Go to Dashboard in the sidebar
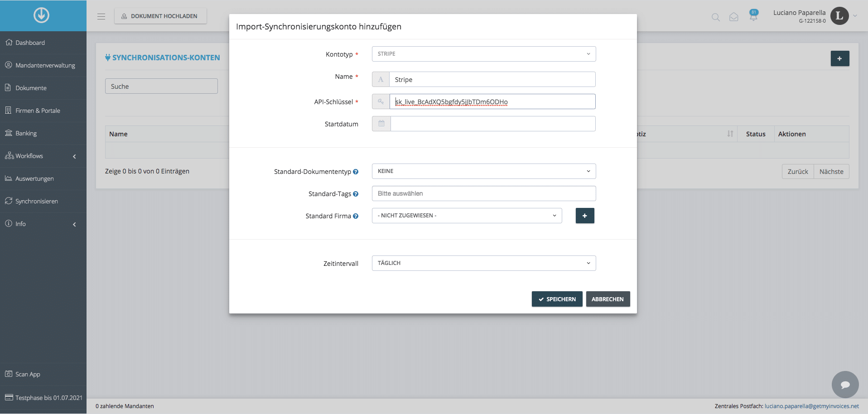 43,43
